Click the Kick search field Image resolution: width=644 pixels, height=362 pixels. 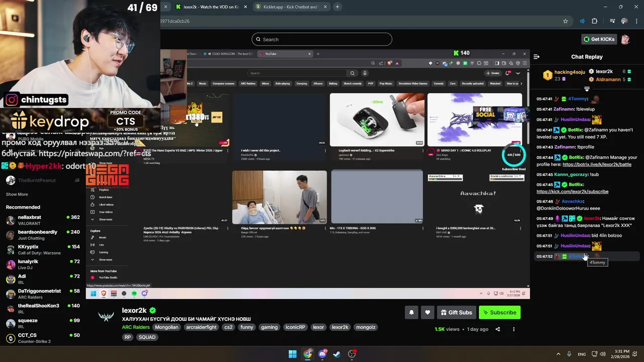(322, 39)
